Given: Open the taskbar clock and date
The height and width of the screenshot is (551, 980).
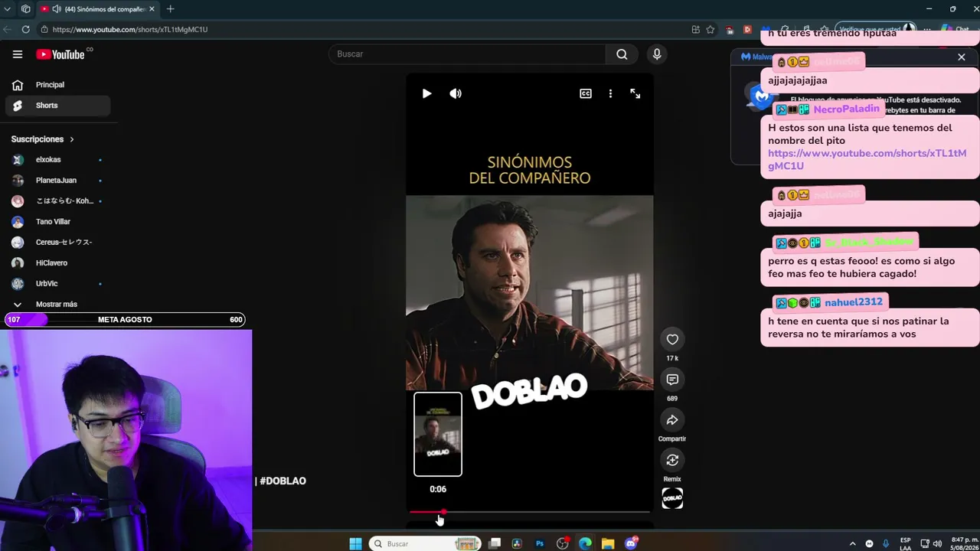Looking at the screenshot, I should [x=965, y=543].
